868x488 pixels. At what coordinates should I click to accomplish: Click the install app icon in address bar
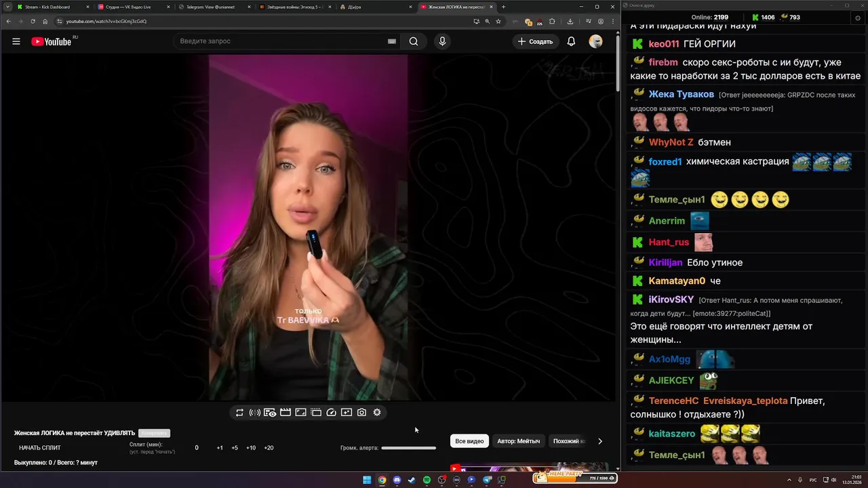point(477,21)
